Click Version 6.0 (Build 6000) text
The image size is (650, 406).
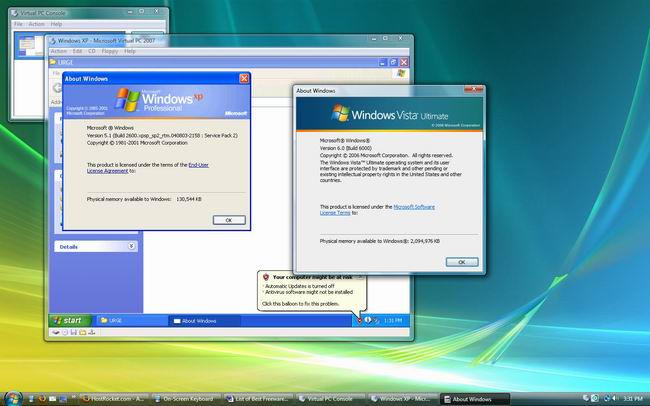click(x=345, y=148)
